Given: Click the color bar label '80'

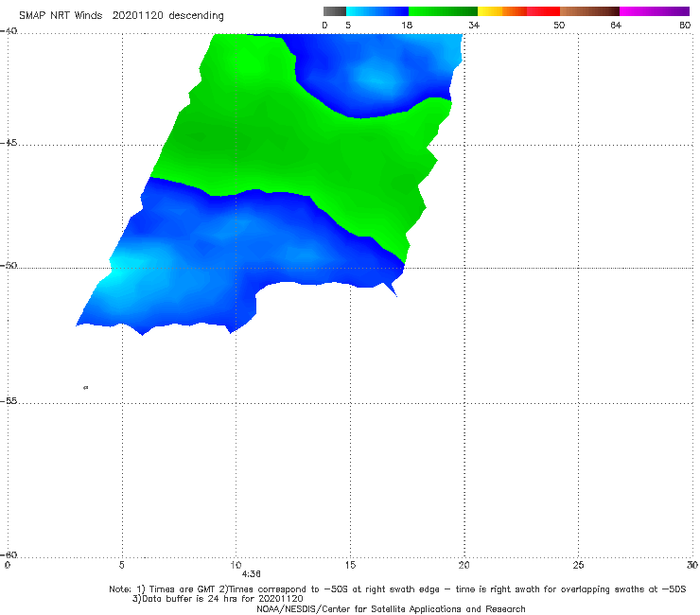Looking at the screenshot, I should click(x=685, y=25).
